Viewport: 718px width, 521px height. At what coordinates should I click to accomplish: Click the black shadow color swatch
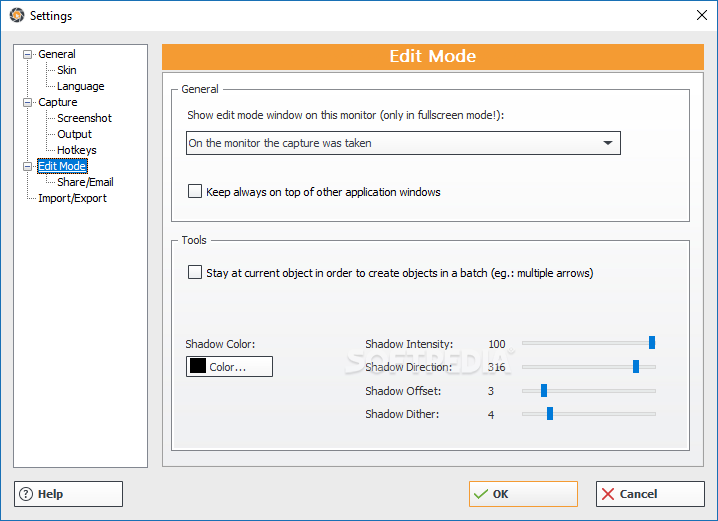pyautogui.click(x=198, y=366)
